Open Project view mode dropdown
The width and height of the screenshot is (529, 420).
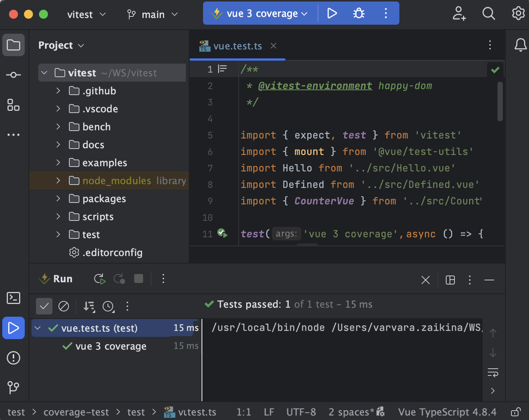(x=61, y=45)
